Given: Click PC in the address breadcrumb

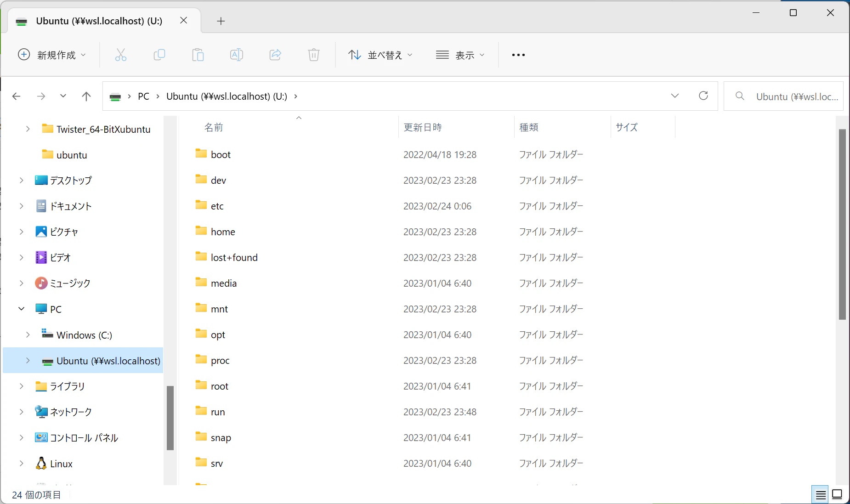Looking at the screenshot, I should tap(144, 96).
